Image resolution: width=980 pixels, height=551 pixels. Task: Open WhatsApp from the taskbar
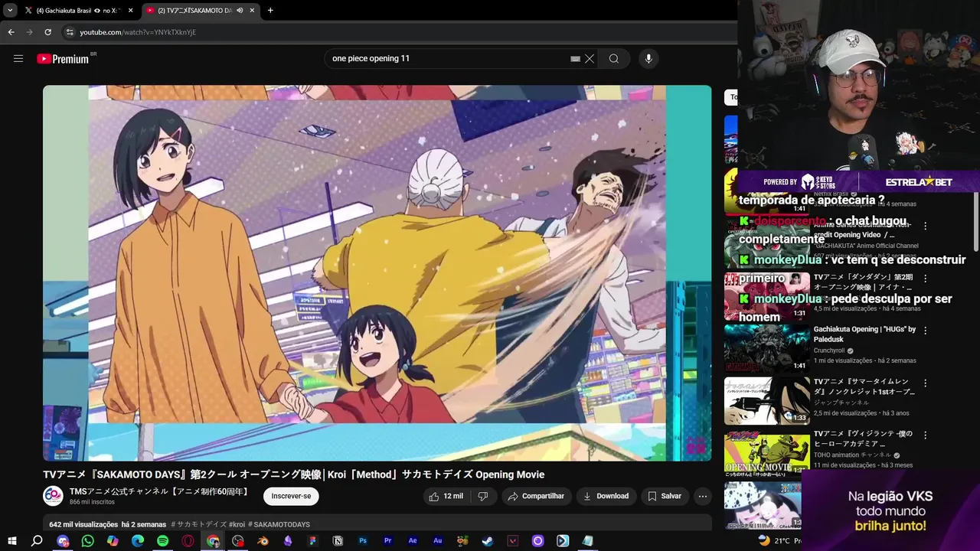click(87, 540)
